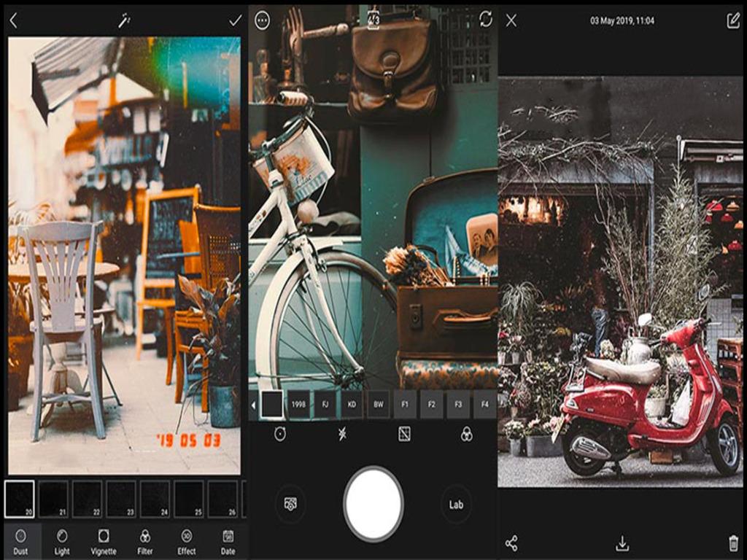Choose dust texture thumbnail 23
Viewport: 747px width, 560px height.
coord(121,499)
